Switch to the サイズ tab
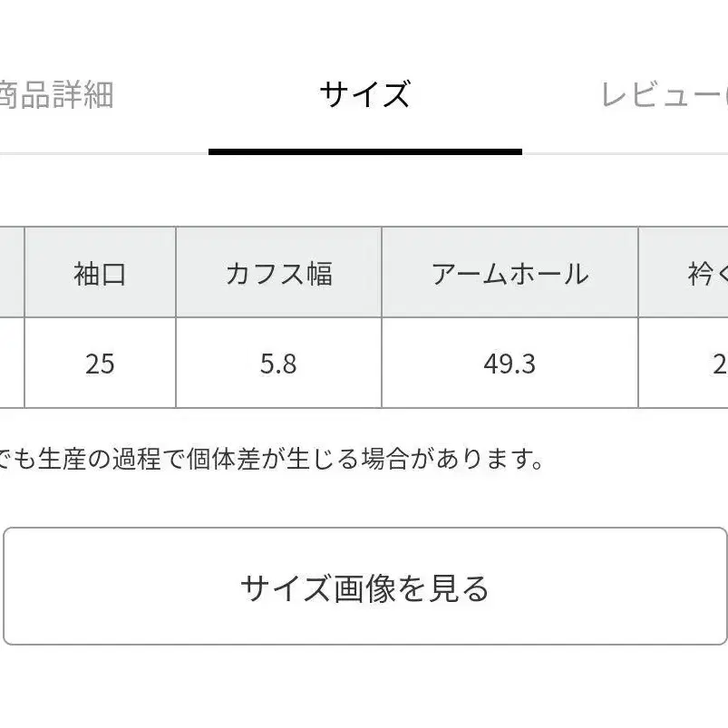This screenshot has width=728, height=728. [364, 94]
